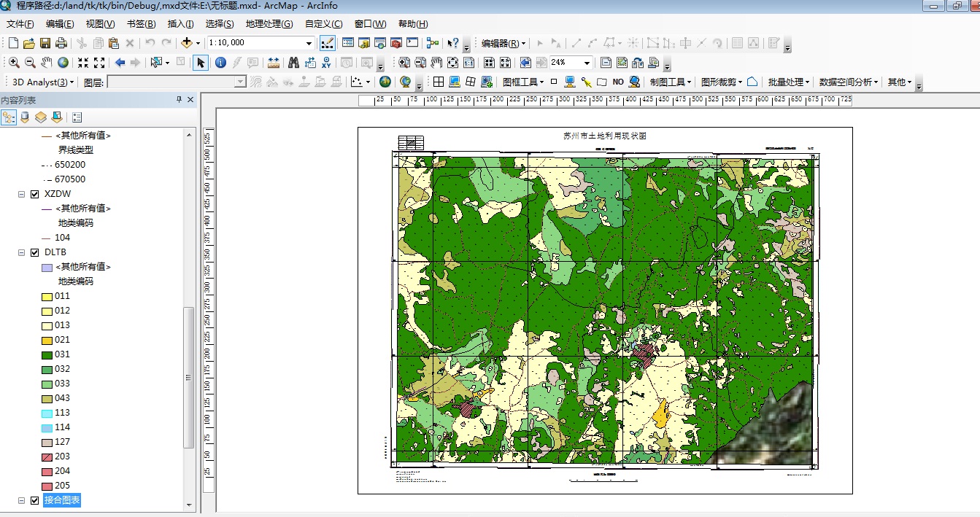Open the 制图工具 dropdown

tap(671, 82)
